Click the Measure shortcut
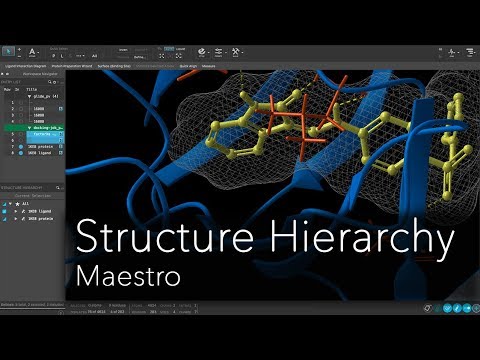Screen dimensions: 480x360 pyautogui.click(x=209, y=66)
